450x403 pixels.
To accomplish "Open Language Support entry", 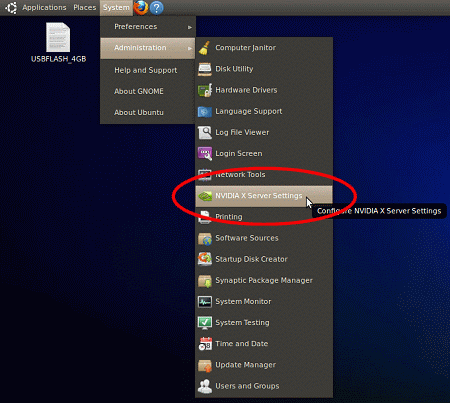I will [264, 111].
